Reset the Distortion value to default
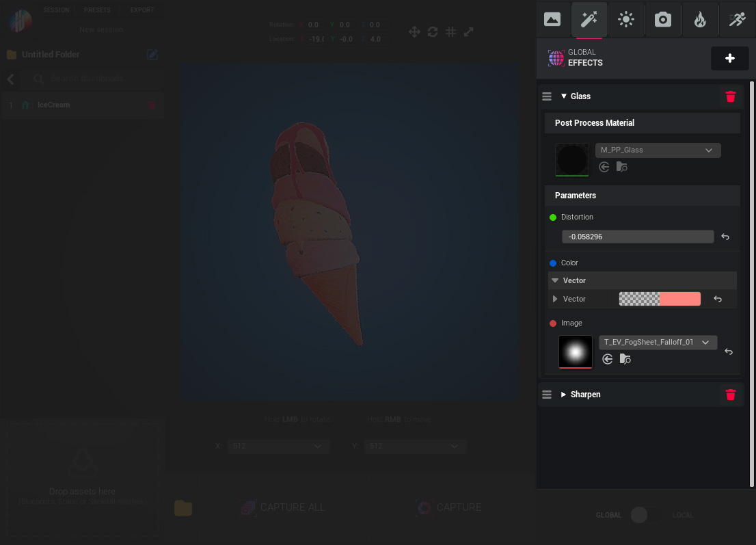The image size is (756, 545). [725, 237]
